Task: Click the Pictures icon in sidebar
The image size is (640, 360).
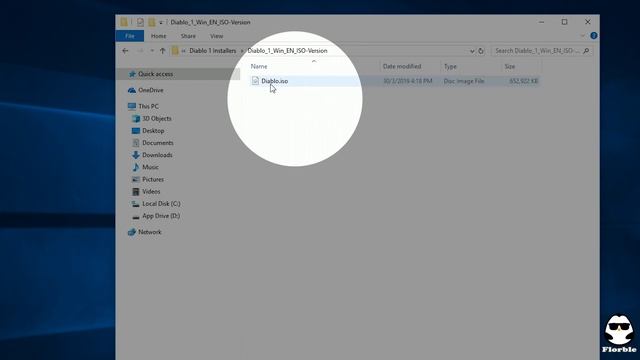Action: click(x=136, y=179)
